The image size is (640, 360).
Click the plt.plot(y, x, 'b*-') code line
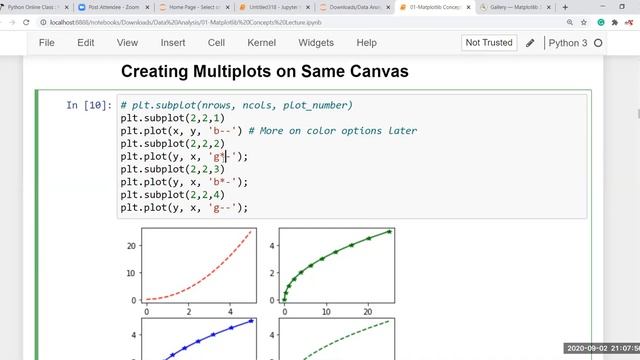click(184, 182)
